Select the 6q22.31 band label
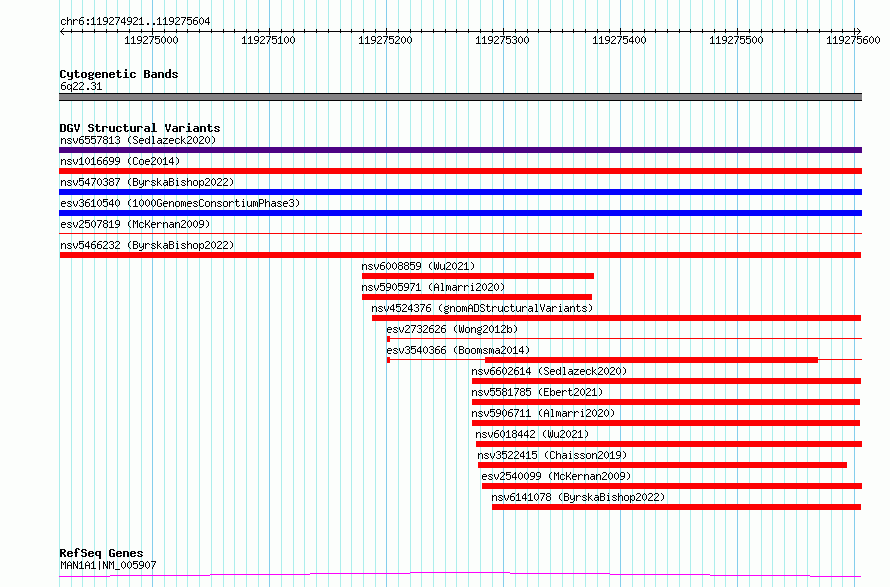890x587 pixels. point(81,86)
